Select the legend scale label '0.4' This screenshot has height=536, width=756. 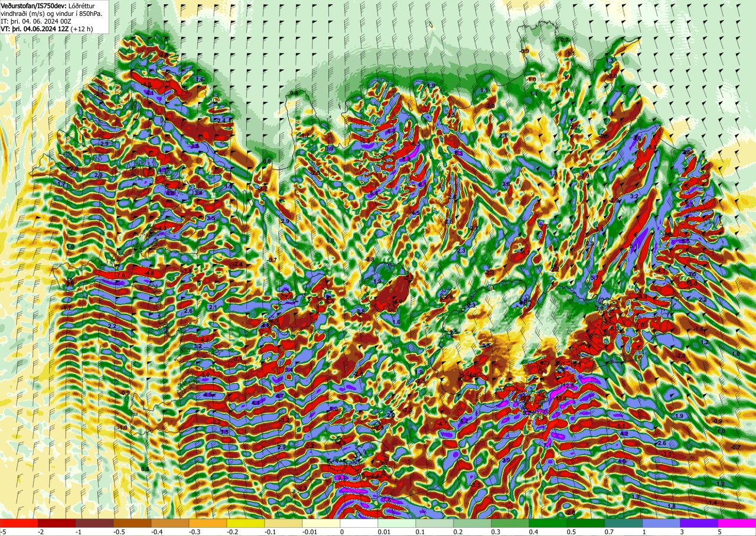pos(534,532)
